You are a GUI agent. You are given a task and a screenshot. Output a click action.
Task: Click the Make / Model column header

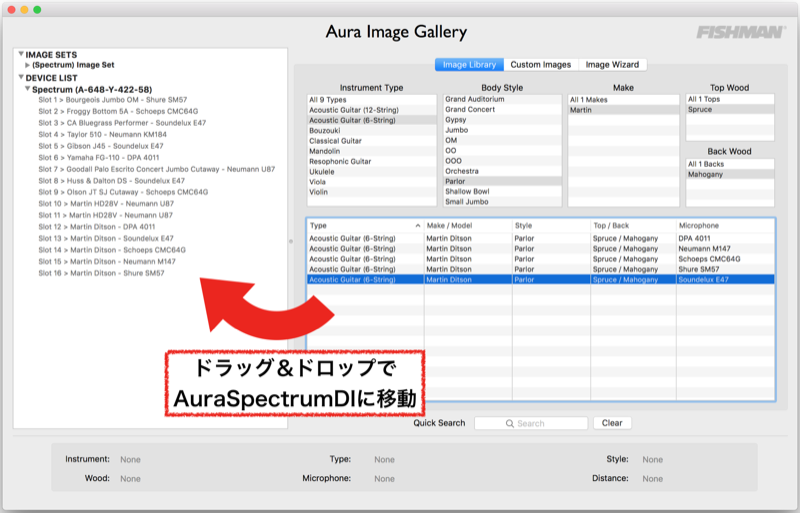(x=468, y=226)
